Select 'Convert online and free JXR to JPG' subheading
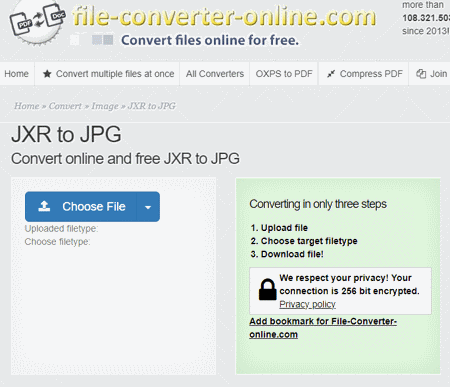 click(x=125, y=159)
